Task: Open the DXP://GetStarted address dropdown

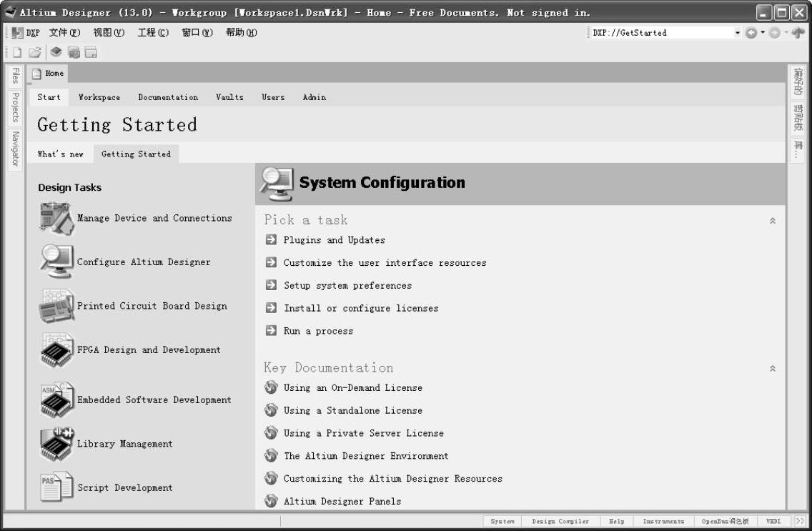Action: 738,33
